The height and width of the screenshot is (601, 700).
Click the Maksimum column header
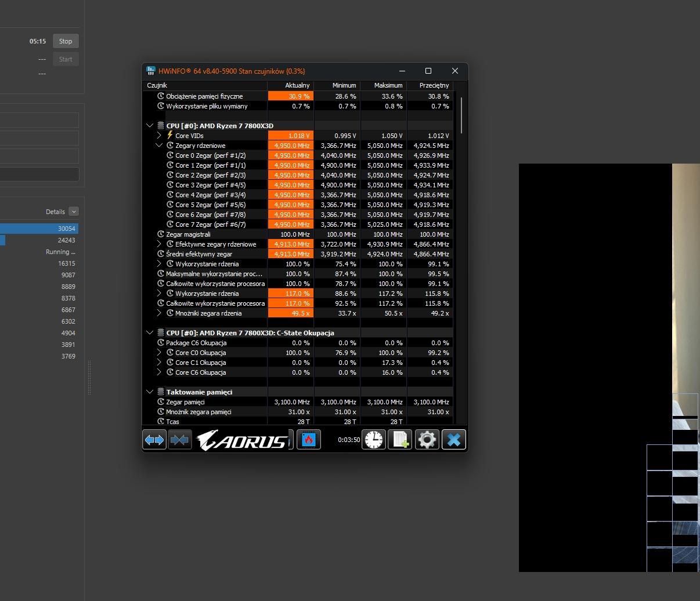click(383, 85)
